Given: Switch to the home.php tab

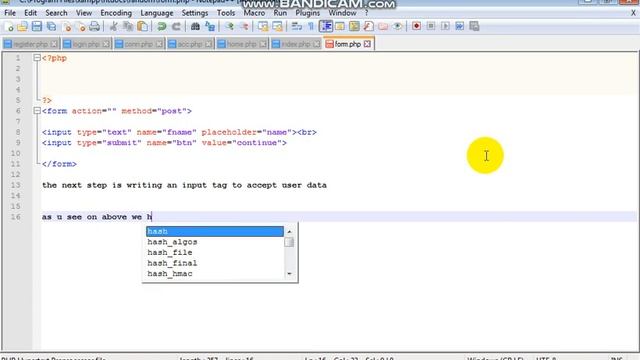Looking at the screenshot, I should pos(242,44).
